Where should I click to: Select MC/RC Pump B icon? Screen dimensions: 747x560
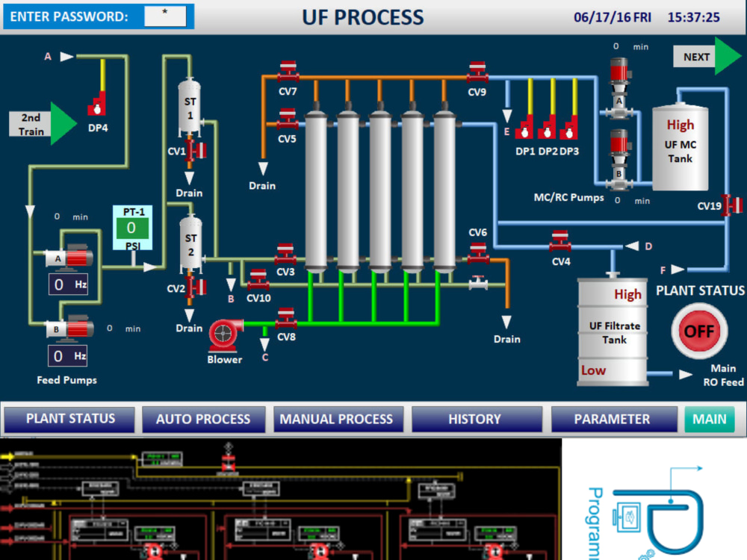(x=619, y=160)
